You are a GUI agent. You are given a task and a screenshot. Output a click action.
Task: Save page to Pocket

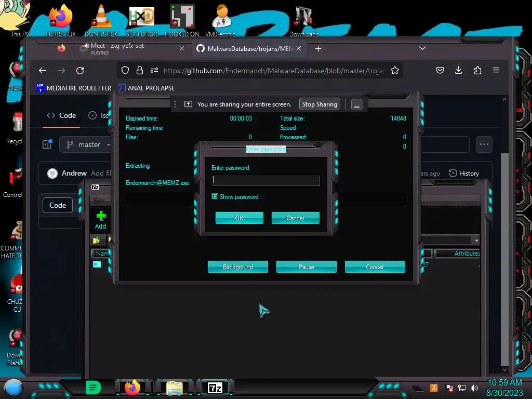[x=440, y=70]
